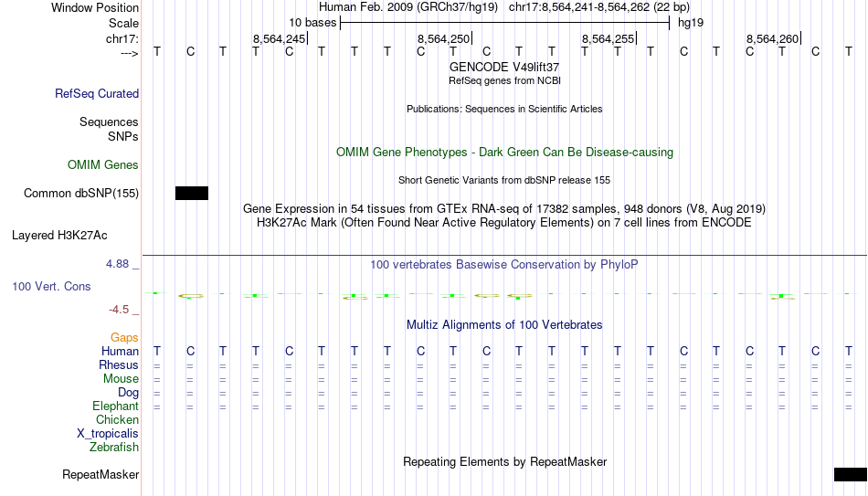Viewport: 868px width, 496px height.
Task: Click the SNPs label under Sequences
Action: 123,136
